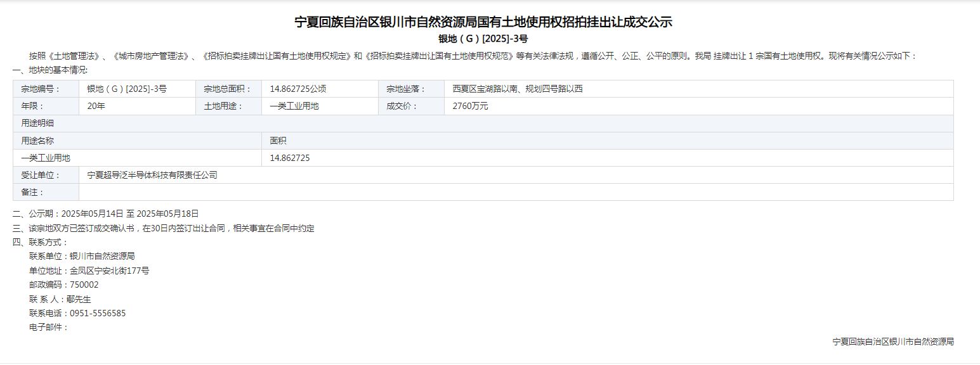Click the area value 14.862725 under 面积
The height and width of the screenshot is (365, 980).
click(x=289, y=158)
